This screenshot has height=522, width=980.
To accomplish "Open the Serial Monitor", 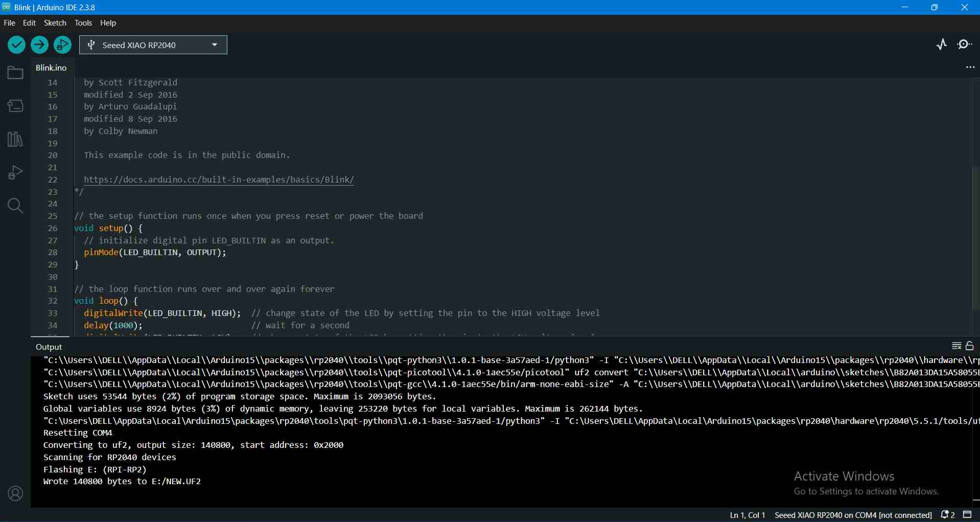I will (x=965, y=45).
